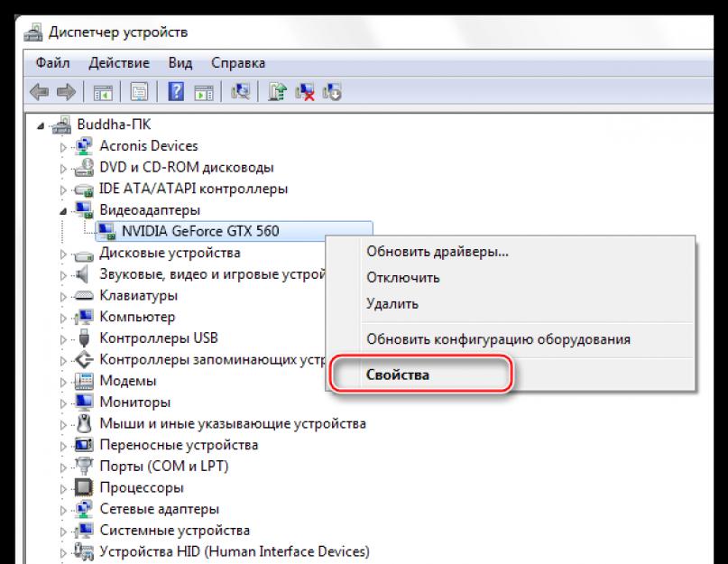Select the NVIDIA GeForce GTX 560 row

(x=234, y=231)
